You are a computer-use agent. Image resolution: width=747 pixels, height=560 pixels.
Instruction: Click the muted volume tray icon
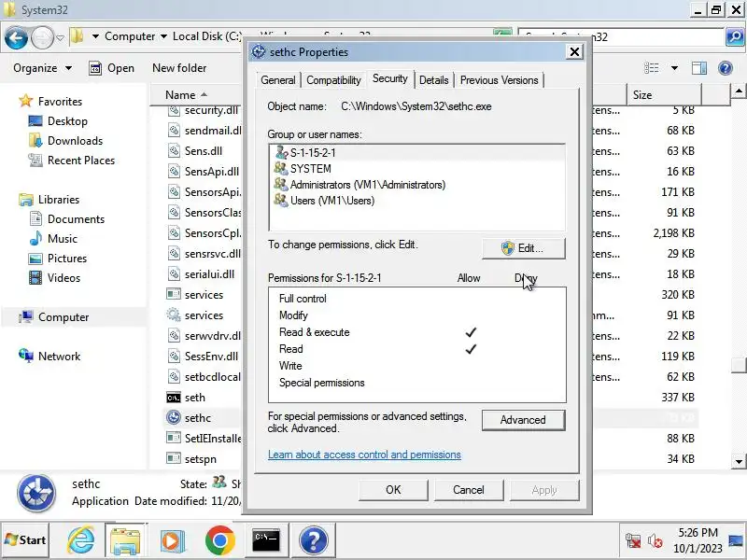(655, 541)
